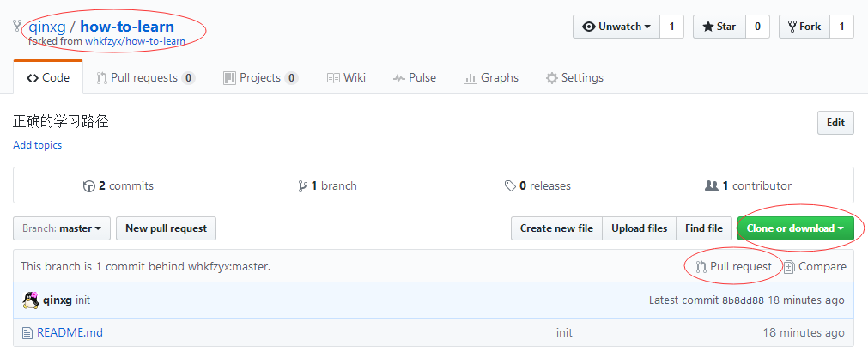Select the Code tab

(48, 77)
